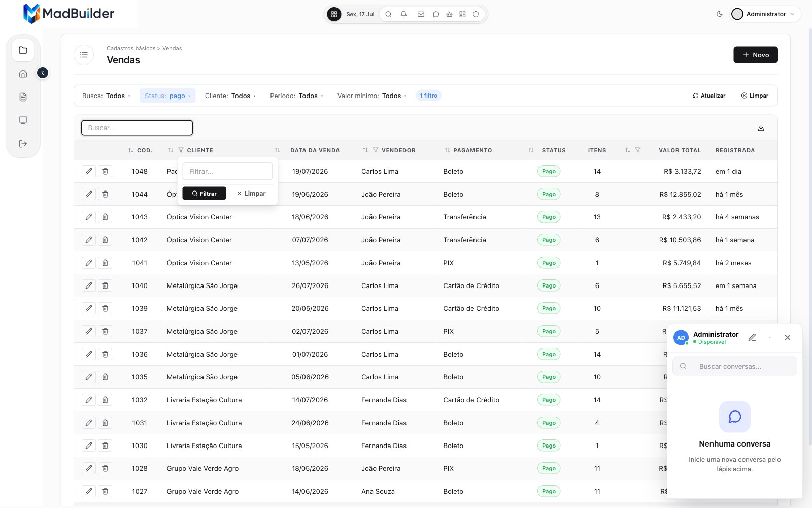812x508 pixels.
Task: Sort by COD. column
Action: [131, 150]
